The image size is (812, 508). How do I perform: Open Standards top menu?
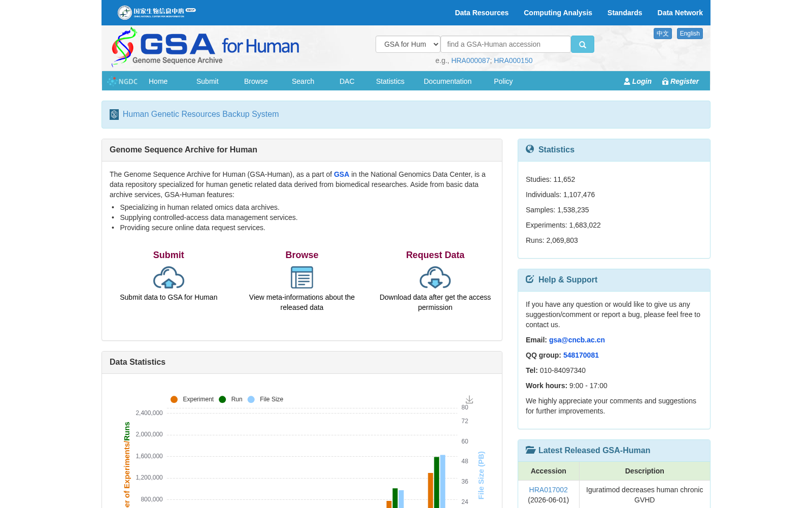pos(625,13)
